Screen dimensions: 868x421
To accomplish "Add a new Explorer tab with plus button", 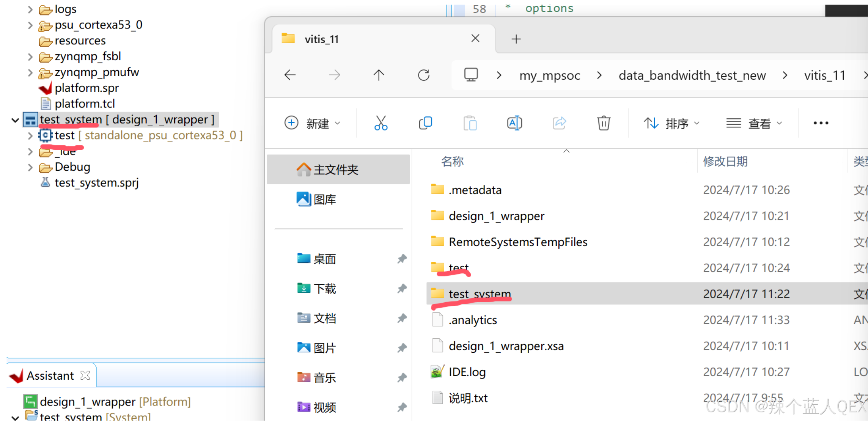I will click(516, 39).
